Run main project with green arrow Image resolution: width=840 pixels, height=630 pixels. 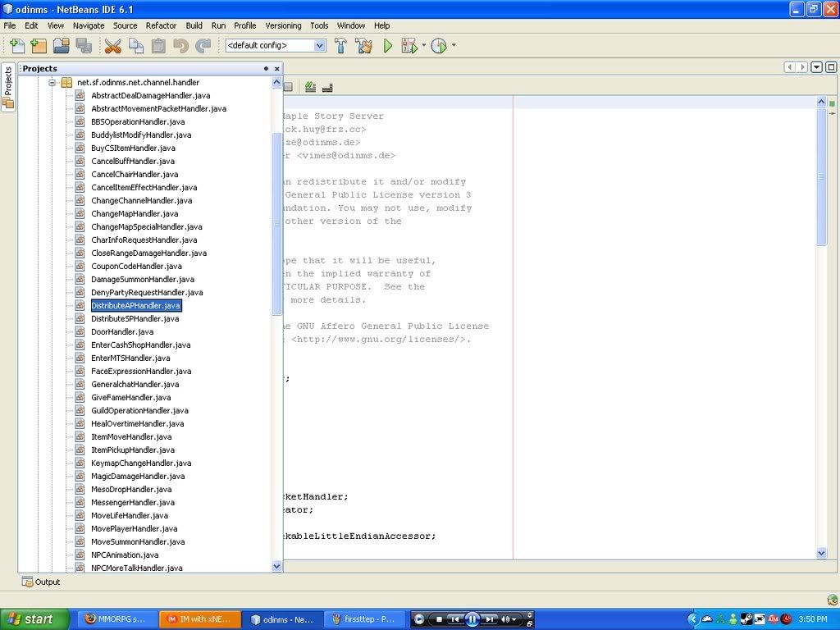coord(388,46)
